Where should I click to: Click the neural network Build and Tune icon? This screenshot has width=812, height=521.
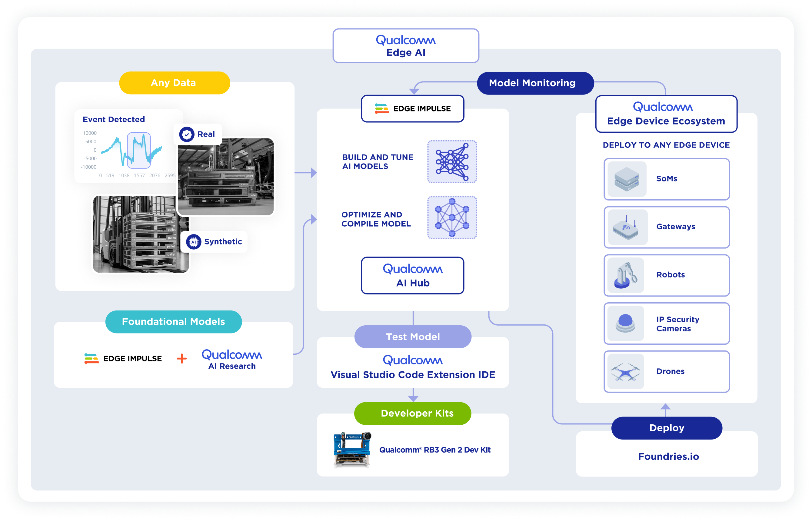(452, 163)
